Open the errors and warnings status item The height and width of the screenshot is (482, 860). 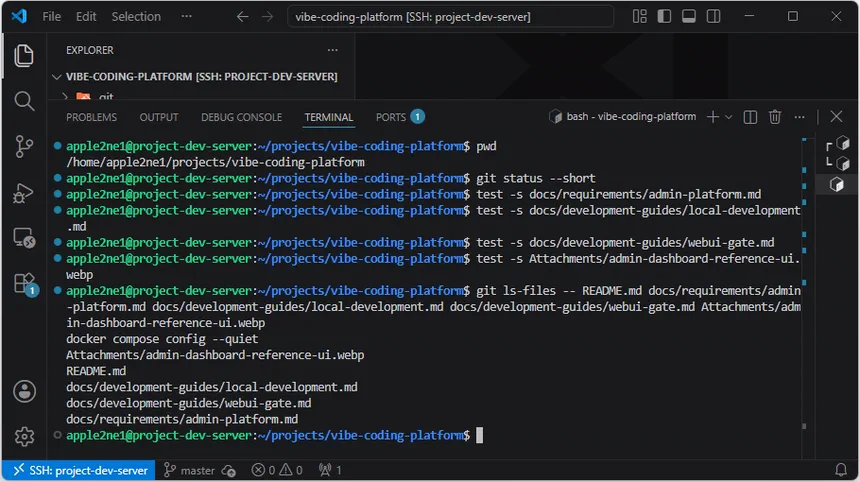click(x=277, y=470)
